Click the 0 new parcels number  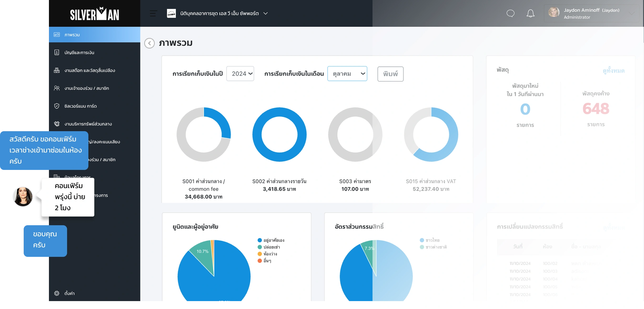pos(525,109)
